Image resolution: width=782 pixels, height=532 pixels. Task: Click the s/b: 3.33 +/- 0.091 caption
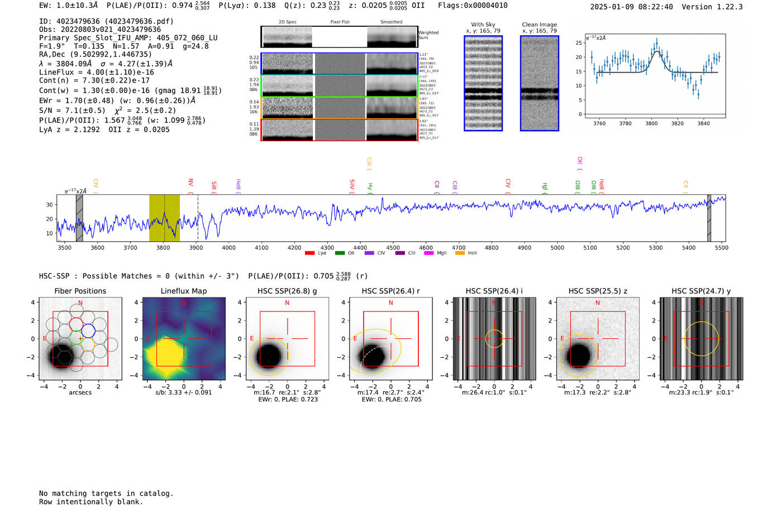coord(184,392)
